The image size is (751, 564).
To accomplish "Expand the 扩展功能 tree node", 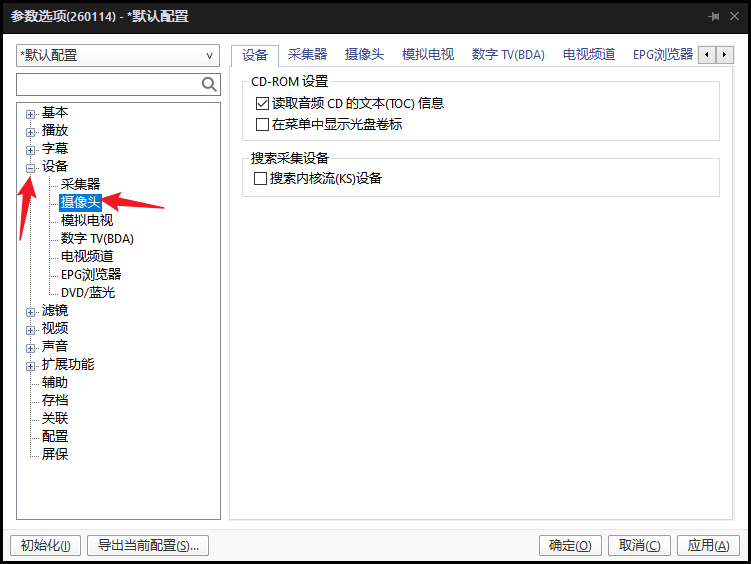I will click(x=30, y=365).
